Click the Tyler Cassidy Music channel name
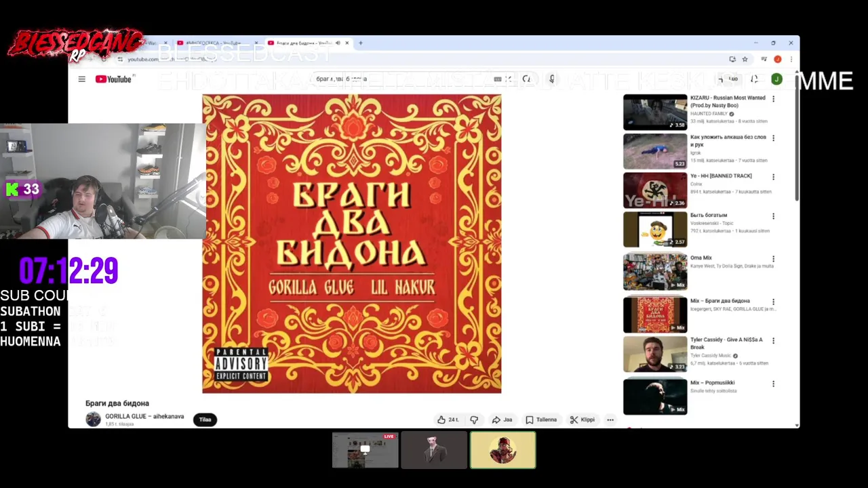The image size is (868, 488). pyautogui.click(x=711, y=356)
